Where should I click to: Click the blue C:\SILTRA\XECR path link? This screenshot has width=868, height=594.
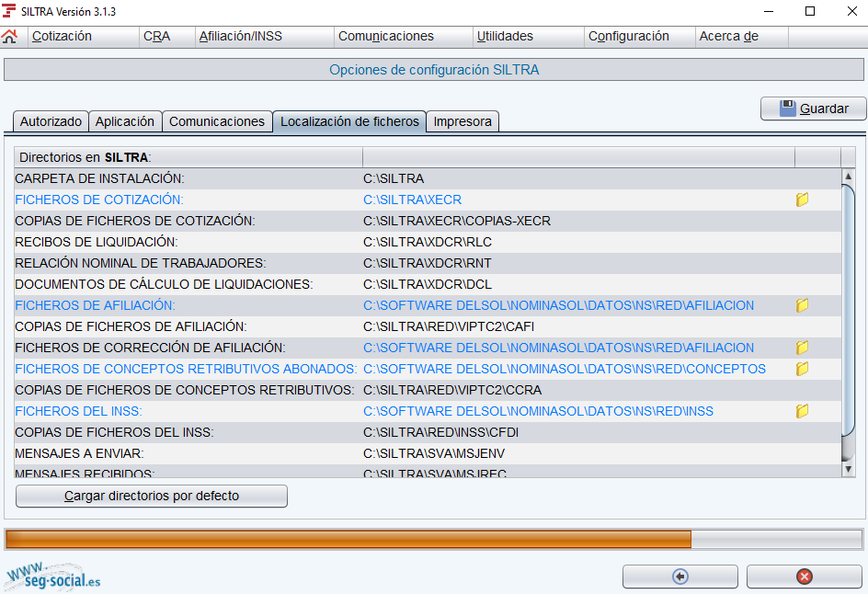click(410, 200)
